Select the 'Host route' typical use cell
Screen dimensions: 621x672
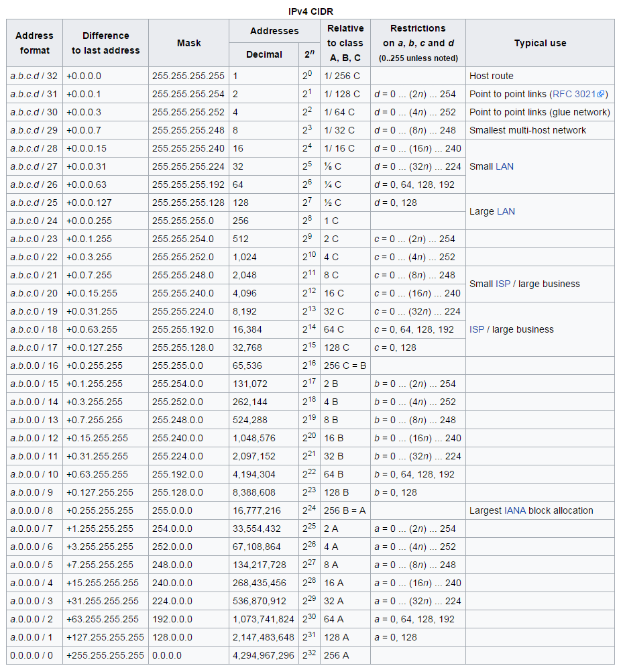491,76
